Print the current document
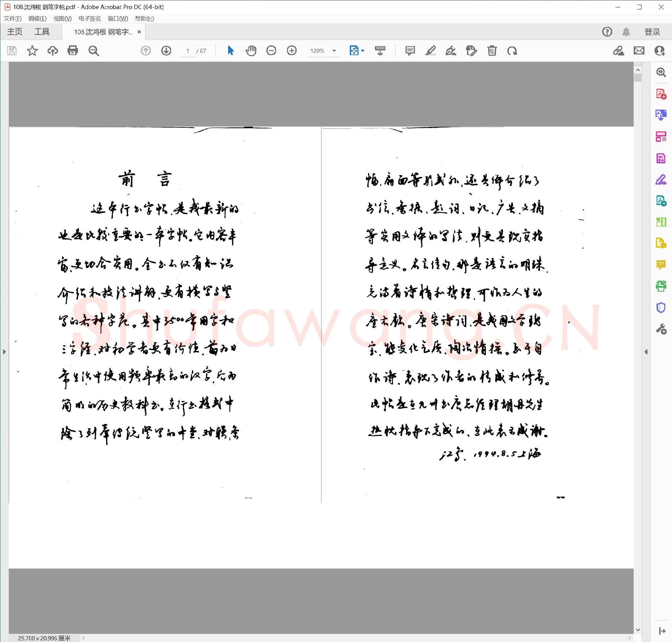 (x=73, y=51)
